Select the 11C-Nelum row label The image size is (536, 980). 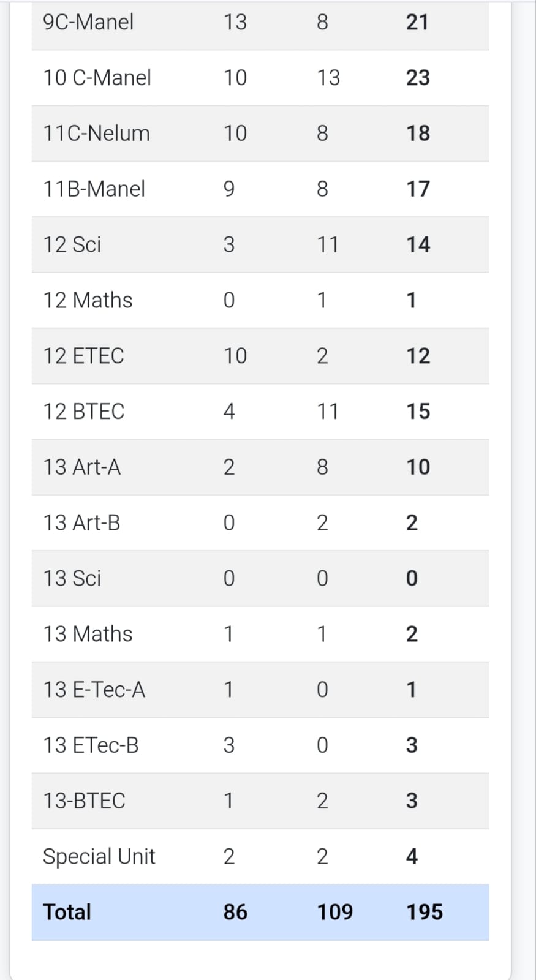96,134
